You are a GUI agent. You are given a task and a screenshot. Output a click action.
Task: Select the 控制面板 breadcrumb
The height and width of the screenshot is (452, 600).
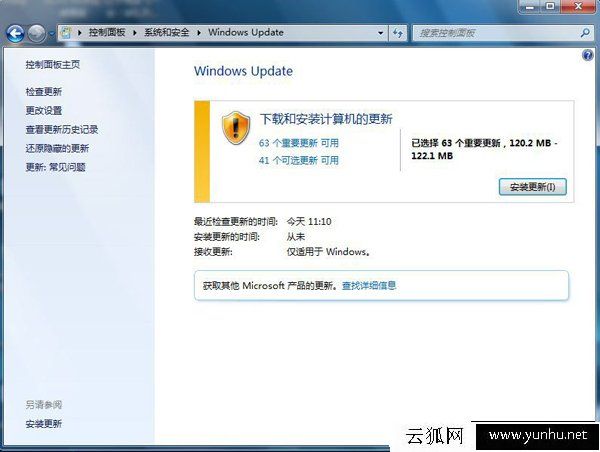(x=107, y=33)
